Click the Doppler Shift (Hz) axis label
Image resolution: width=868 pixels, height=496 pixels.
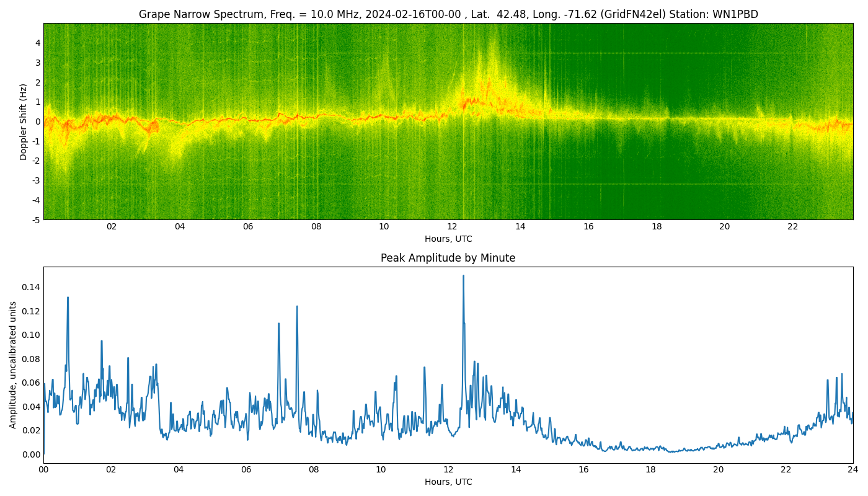[x=24, y=122]
